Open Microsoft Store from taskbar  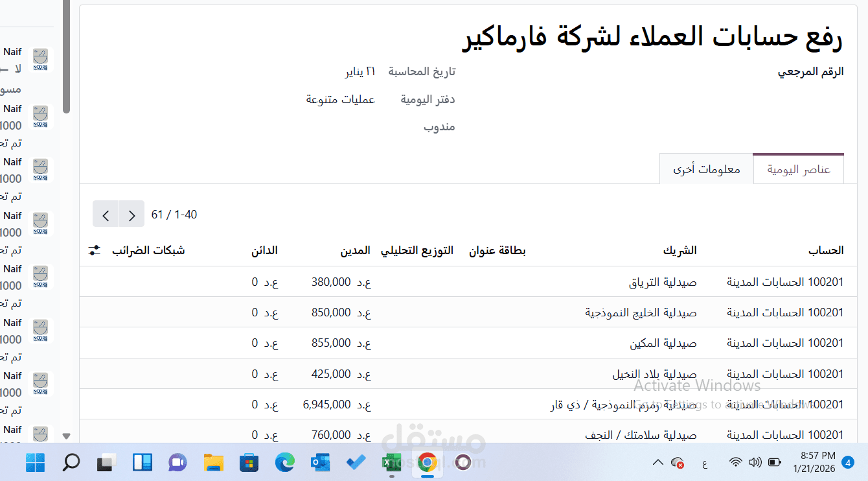249,463
